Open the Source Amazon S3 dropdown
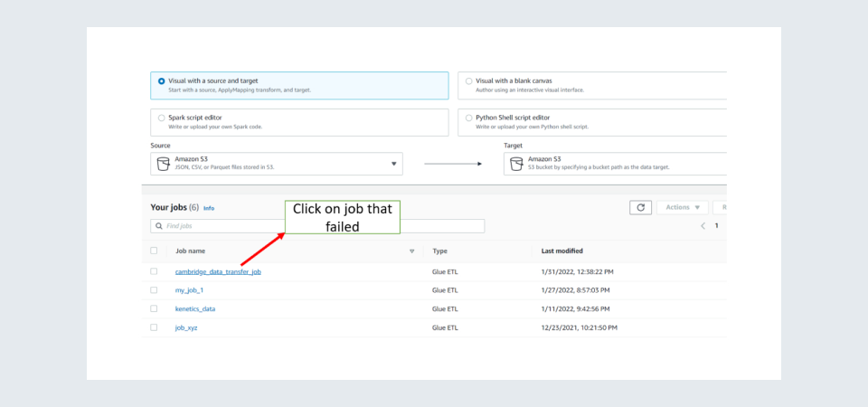 tap(277, 164)
